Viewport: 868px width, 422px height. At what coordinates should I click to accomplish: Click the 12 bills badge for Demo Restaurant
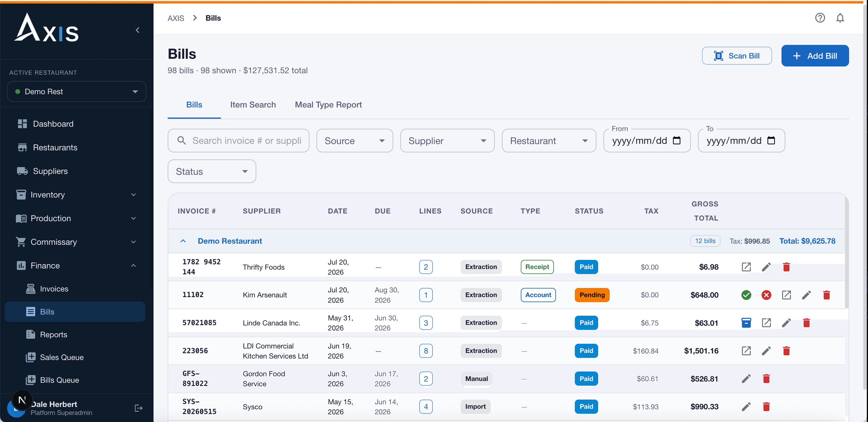tap(705, 241)
